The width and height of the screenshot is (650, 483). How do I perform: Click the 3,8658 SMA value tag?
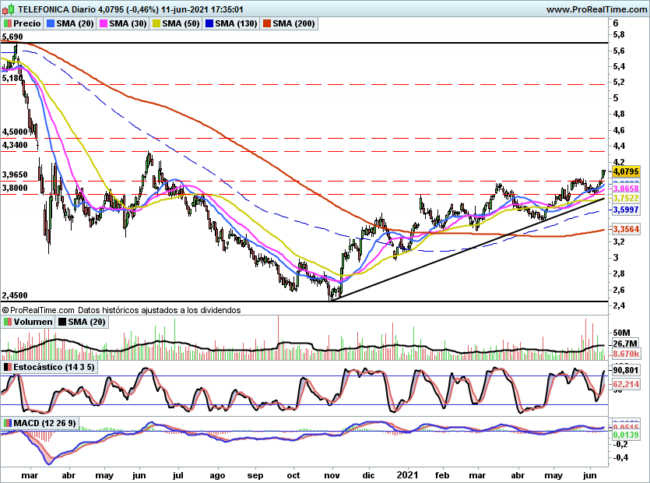coord(626,189)
